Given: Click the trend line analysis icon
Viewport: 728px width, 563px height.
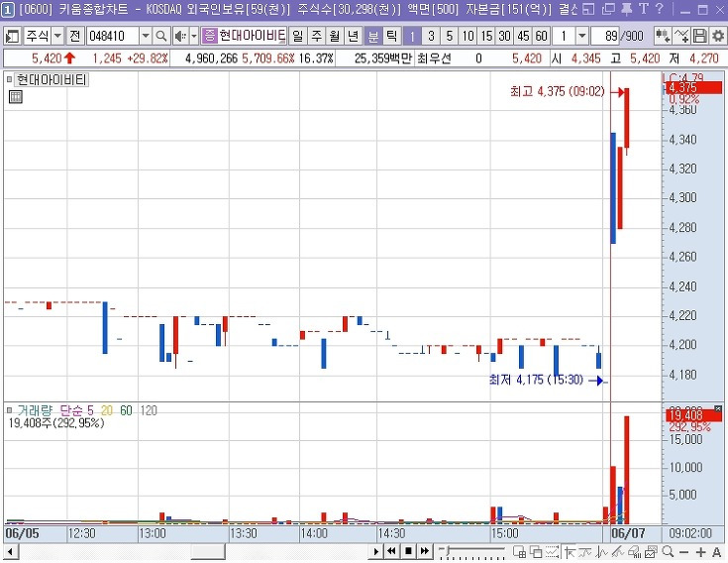Looking at the screenshot, I should click(585, 552).
